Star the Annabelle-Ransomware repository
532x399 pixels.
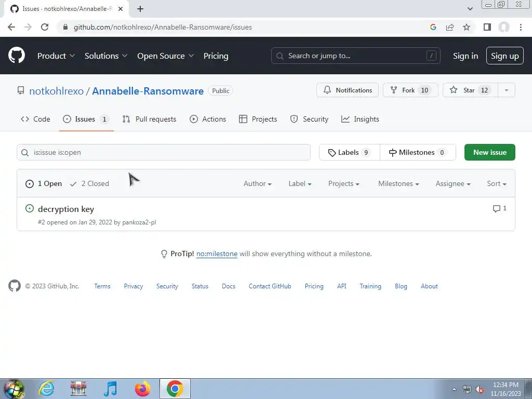[470, 90]
